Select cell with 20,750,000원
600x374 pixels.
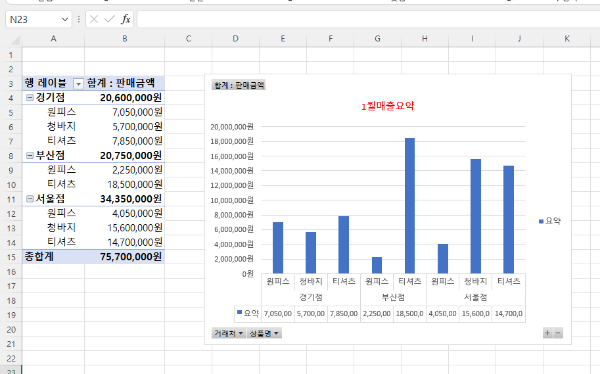pyautogui.click(x=125, y=155)
